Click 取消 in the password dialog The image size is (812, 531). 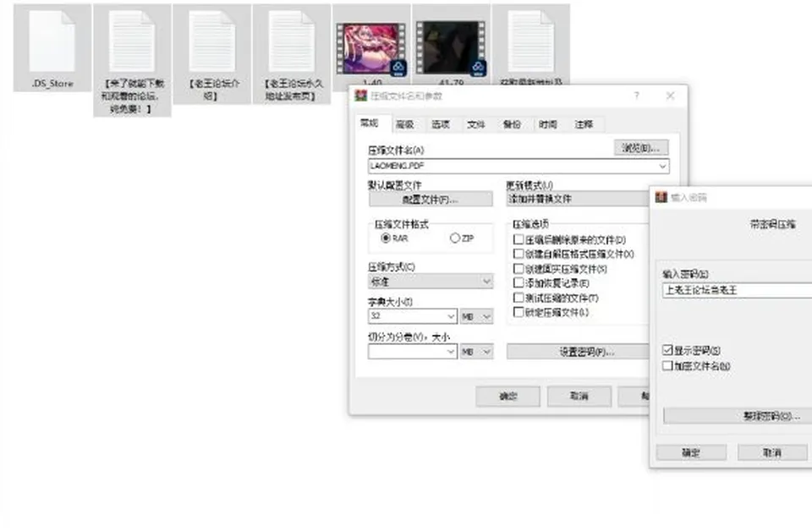click(x=771, y=452)
